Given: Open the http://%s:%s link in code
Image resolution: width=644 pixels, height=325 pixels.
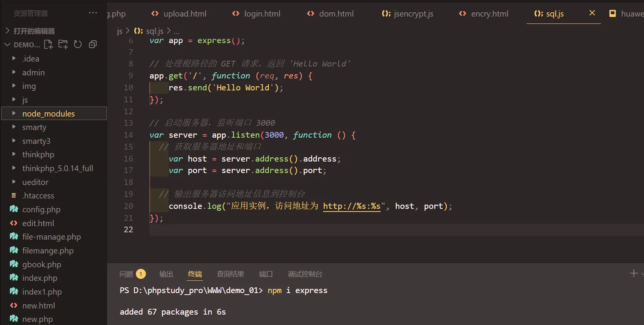Looking at the screenshot, I should (x=351, y=206).
